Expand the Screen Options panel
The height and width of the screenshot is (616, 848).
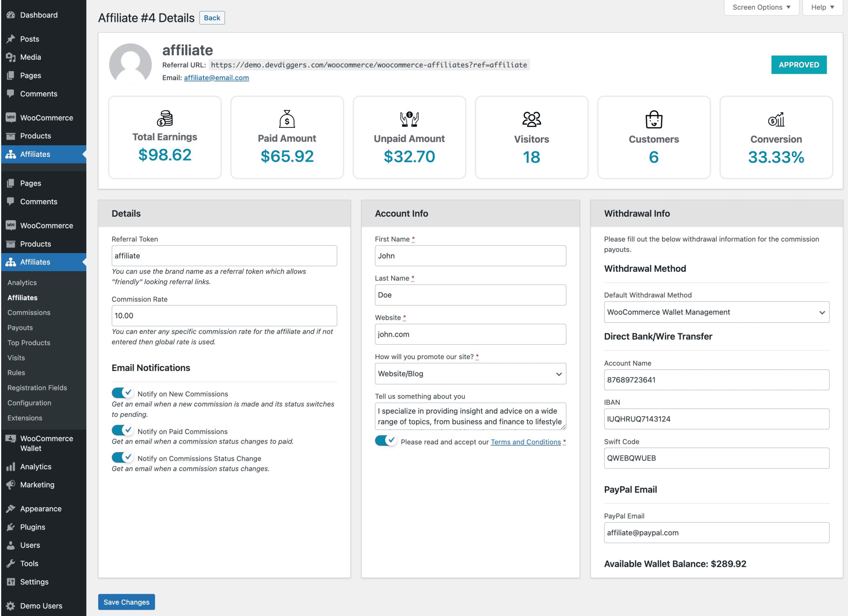click(761, 7)
